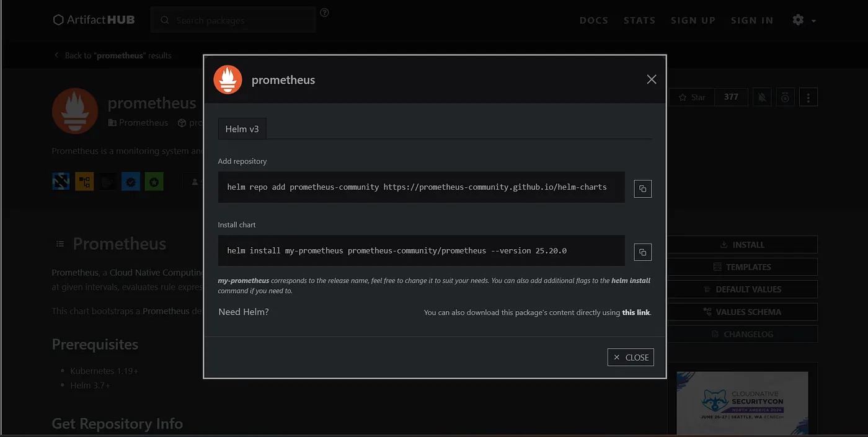Focus the Search packages field
This screenshot has height=437, width=868.
[233, 20]
